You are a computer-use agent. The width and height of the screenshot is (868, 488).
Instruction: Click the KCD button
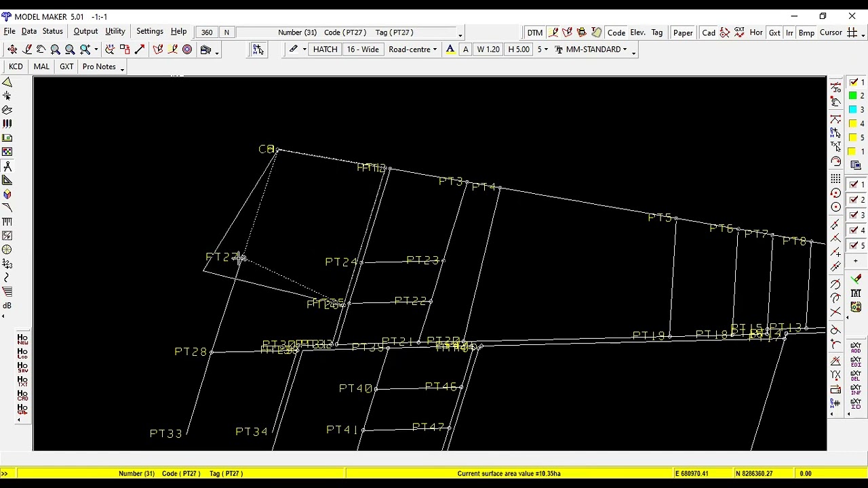pos(16,66)
